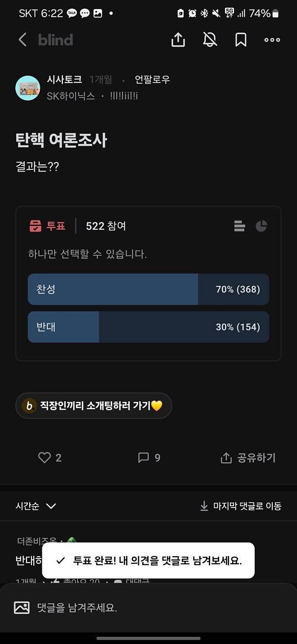Vote 찬성 in the poll
Screen dimensions: 297x644
pyautogui.click(x=148, y=290)
